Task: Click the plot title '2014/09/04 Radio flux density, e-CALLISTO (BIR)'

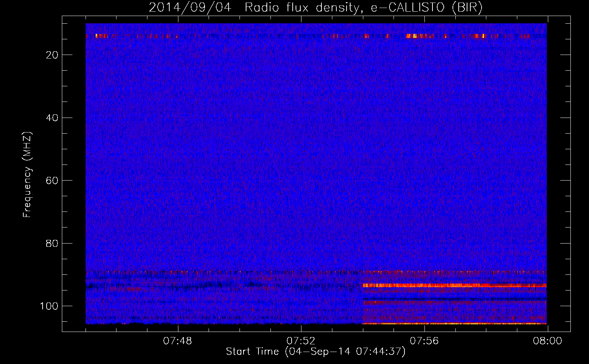Action: pos(316,7)
